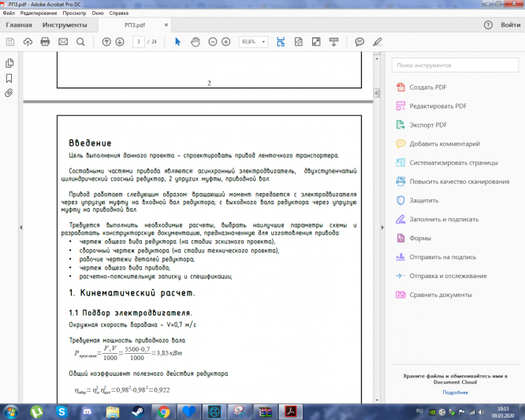Open the find text magnifier
This screenshot has height=420, width=525.
tap(80, 42)
